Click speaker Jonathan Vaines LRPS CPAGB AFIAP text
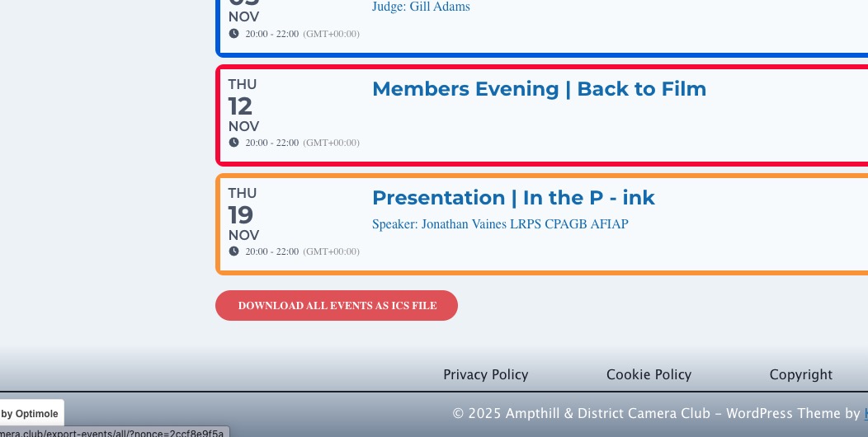This screenshot has width=868, height=437. [500, 224]
